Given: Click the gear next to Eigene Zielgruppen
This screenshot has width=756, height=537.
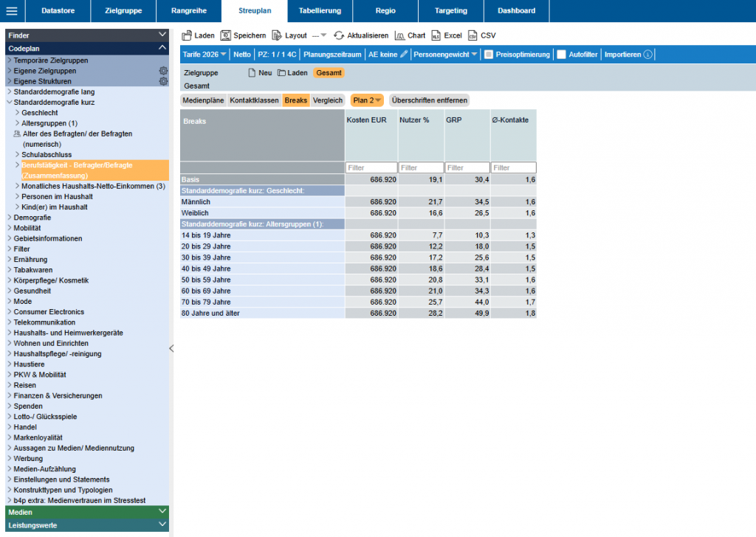Looking at the screenshot, I should pyautogui.click(x=163, y=71).
